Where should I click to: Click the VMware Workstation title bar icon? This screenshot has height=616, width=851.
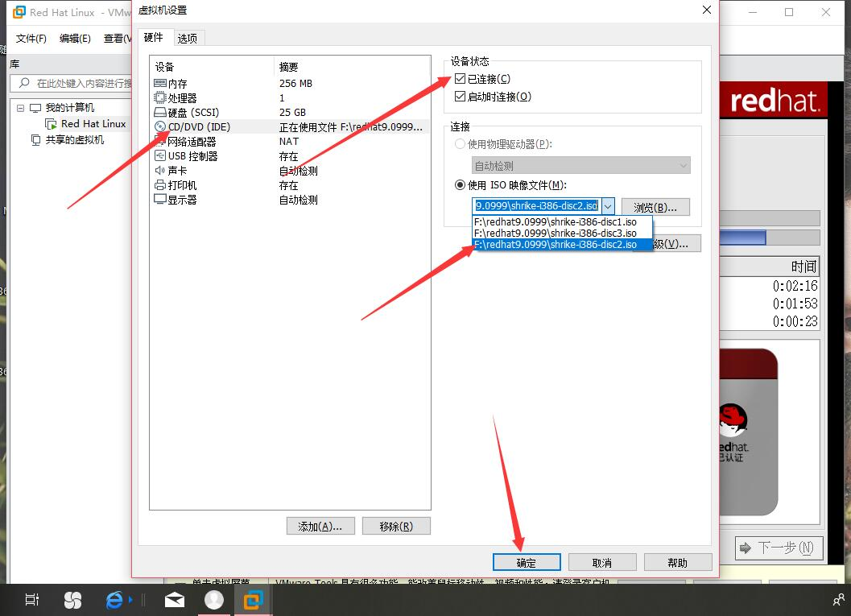point(19,12)
